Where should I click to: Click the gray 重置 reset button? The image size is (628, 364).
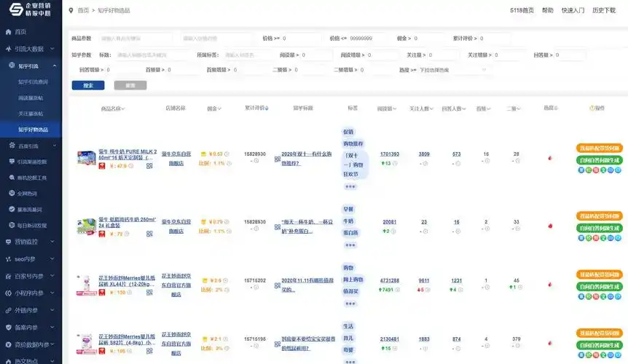pyautogui.click(x=130, y=85)
